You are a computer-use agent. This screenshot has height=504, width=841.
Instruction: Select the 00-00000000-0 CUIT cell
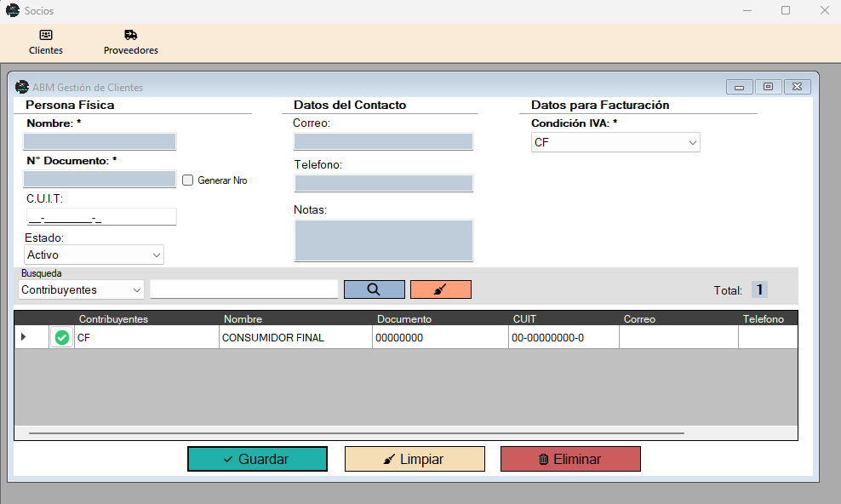pos(564,337)
